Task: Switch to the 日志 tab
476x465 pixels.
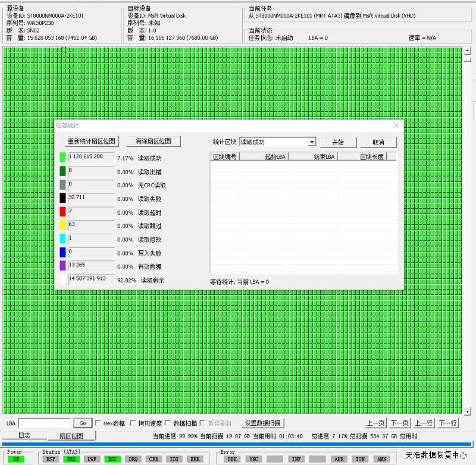Action: coord(24,435)
